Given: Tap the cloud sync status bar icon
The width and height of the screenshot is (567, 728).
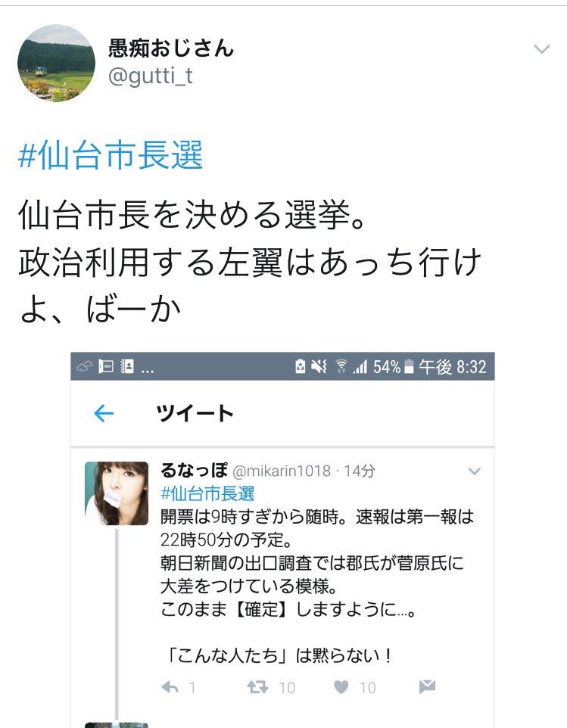Looking at the screenshot, I should [x=84, y=367].
